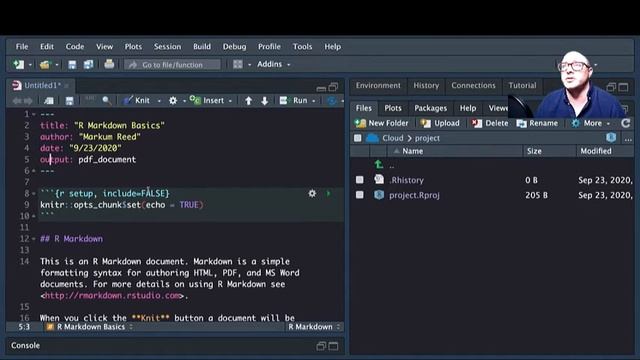Click the New File icon in main toolbar
Image resolution: width=640 pixels, height=360 pixels.
click(x=18, y=64)
